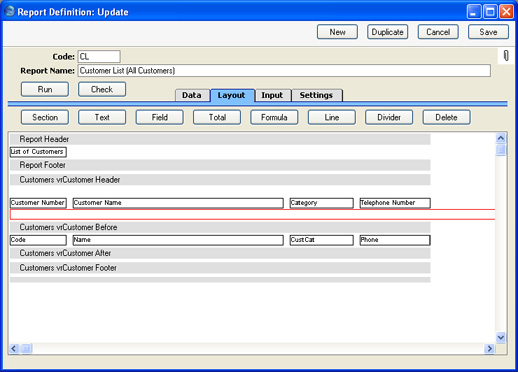Select the Telephone Number label box
This screenshot has width=518, height=372.
click(x=395, y=203)
